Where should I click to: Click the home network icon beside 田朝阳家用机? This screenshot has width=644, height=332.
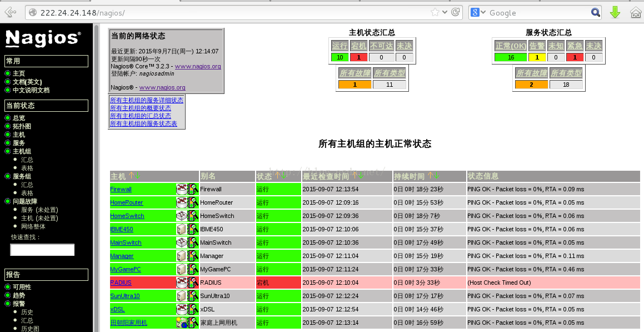click(x=182, y=323)
